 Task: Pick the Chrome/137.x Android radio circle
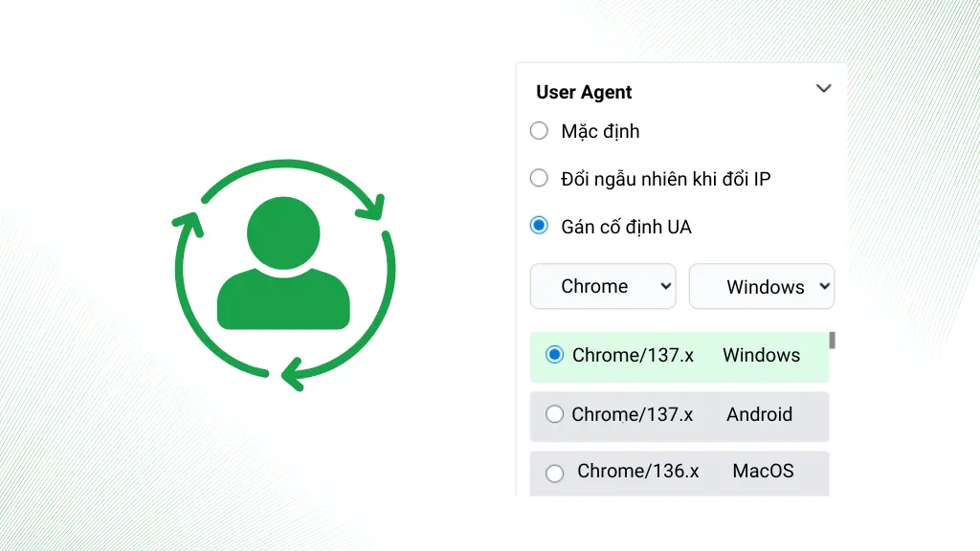click(x=554, y=414)
